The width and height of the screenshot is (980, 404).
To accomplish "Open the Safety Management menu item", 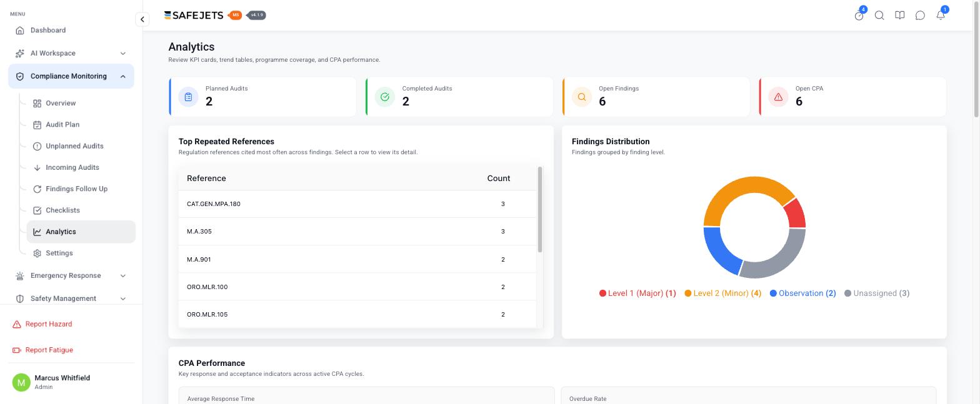I will point(71,298).
